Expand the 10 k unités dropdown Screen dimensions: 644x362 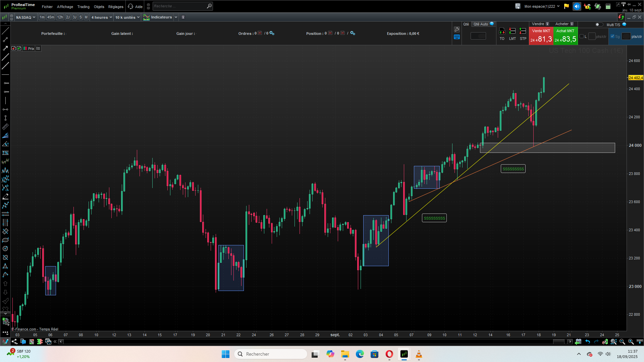pos(127,17)
